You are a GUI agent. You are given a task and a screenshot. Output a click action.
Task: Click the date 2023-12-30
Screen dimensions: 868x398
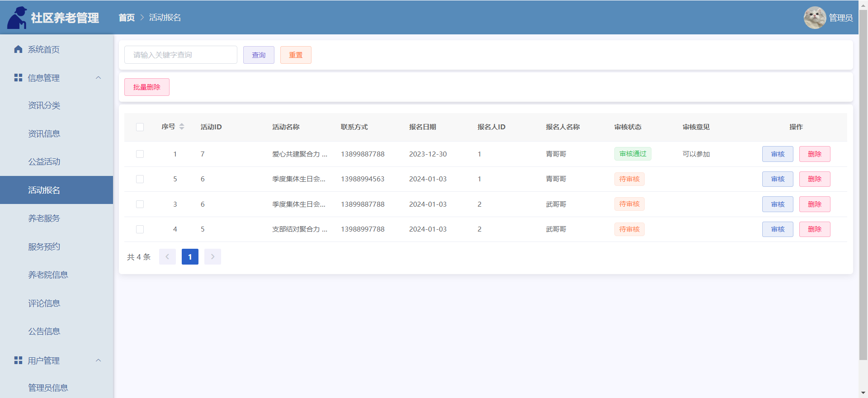(x=428, y=154)
